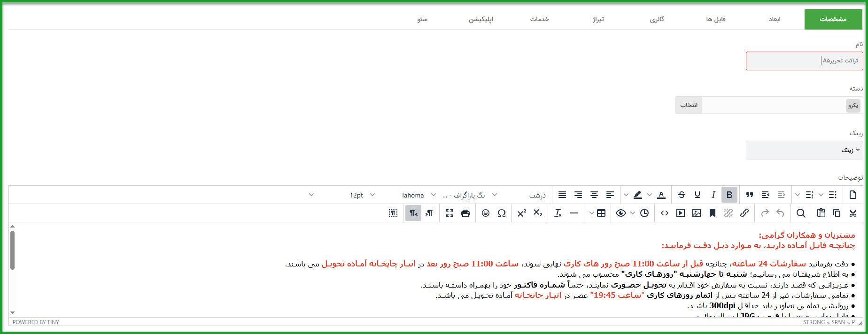Image resolution: width=868 pixels, height=334 pixels.
Task: Insert an image into the editor
Action: click(x=697, y=213)
